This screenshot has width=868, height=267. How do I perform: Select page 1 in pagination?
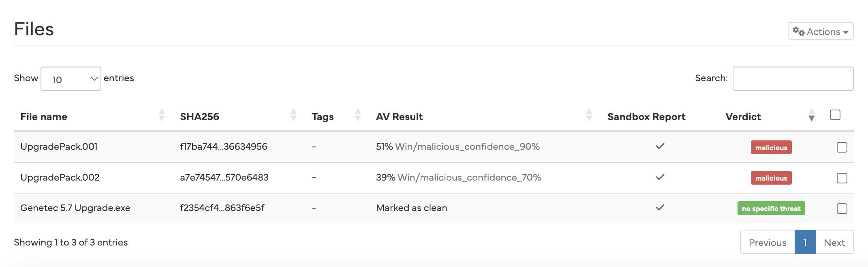(805, 242)
